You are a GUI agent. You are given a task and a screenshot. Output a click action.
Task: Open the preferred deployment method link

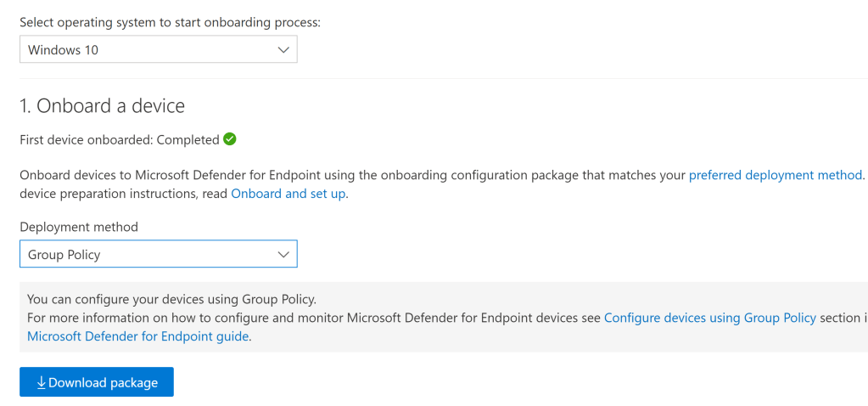click(775, 175)
